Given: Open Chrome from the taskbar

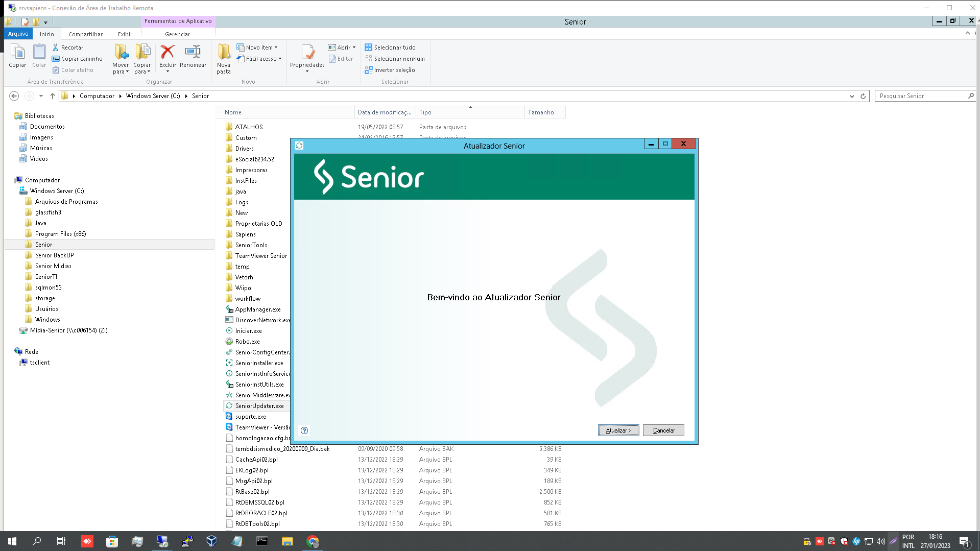Looking at the screenshot, I should (313, 541).
